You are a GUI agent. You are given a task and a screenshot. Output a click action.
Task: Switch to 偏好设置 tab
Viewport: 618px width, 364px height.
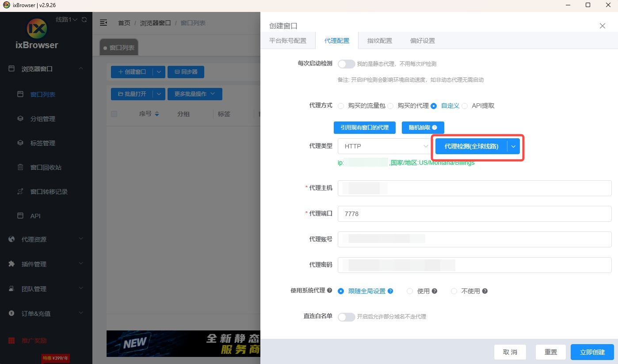point(423,41)
